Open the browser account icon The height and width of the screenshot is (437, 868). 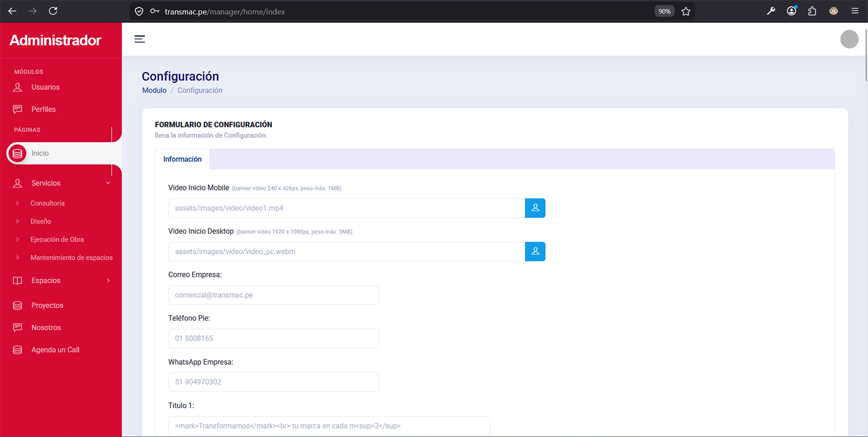(792, 11)
